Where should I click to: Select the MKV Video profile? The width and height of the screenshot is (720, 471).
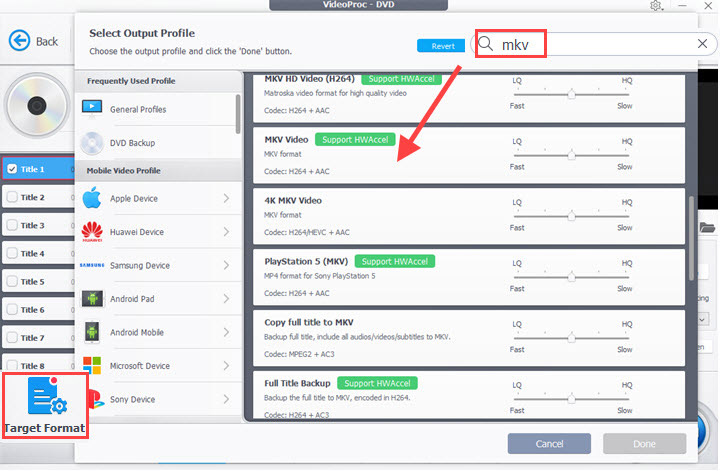coord(469,155)
